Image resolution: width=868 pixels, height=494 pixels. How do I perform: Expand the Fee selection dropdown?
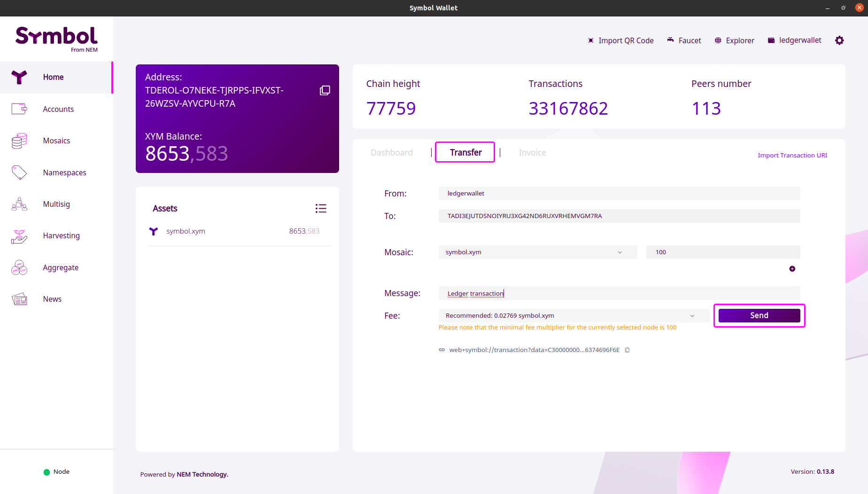574,316
